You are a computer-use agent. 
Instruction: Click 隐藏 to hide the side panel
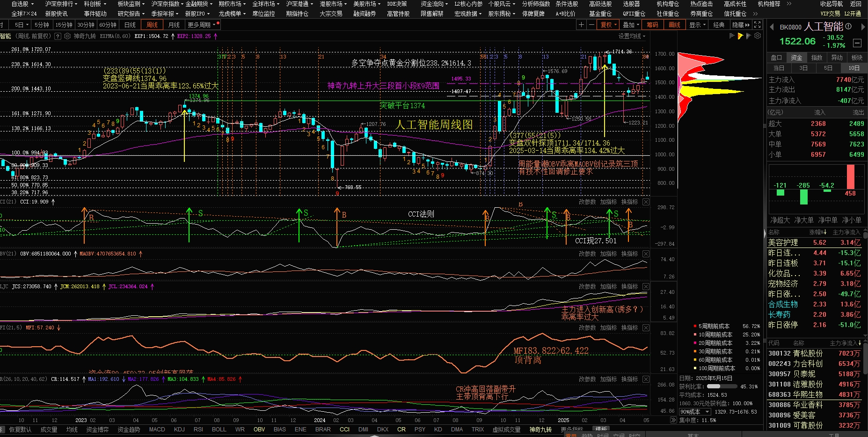click(x=741, y=25)
